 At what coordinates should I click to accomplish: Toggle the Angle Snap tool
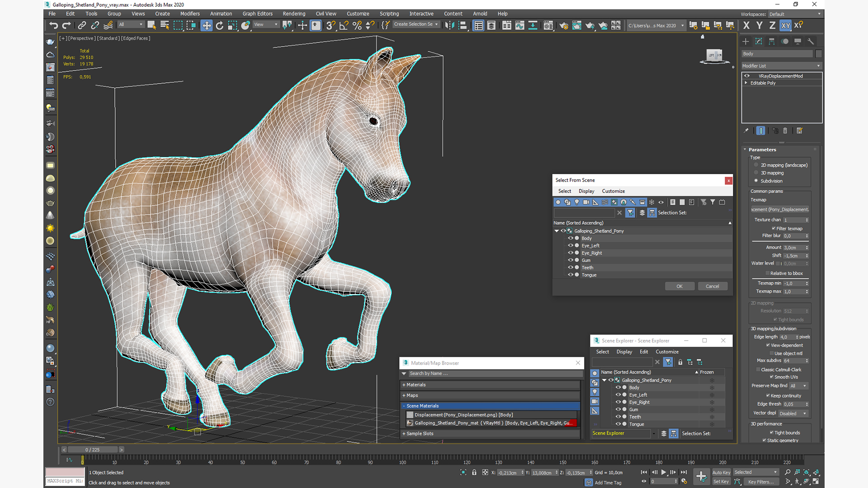point(344,25)
